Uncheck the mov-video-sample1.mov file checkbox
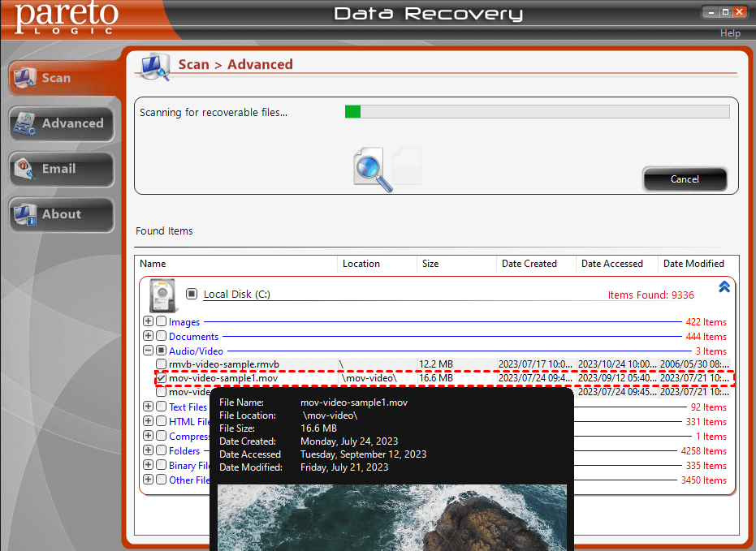 tap(161, 378)
